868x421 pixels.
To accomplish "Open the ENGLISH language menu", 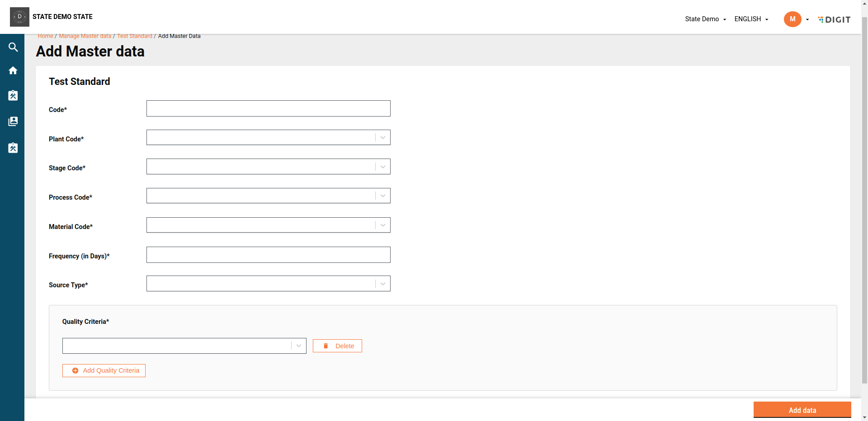I will (751, 19).
